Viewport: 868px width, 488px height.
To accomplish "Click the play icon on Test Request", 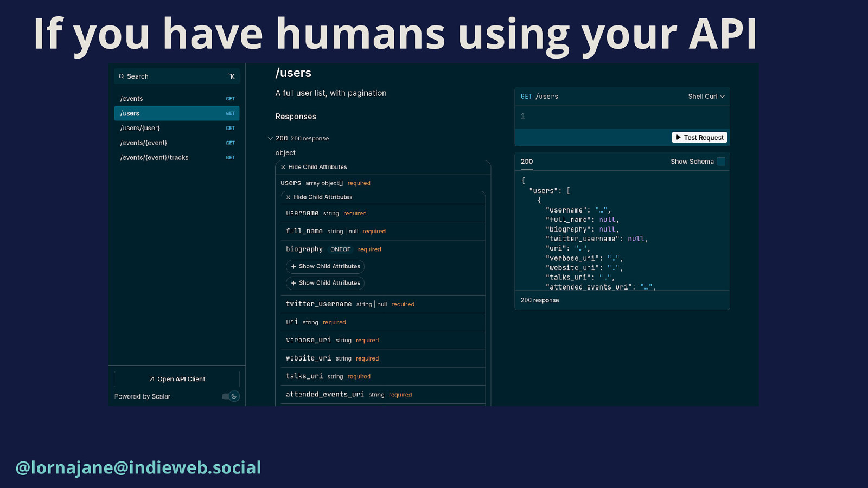I will point(678,138).
